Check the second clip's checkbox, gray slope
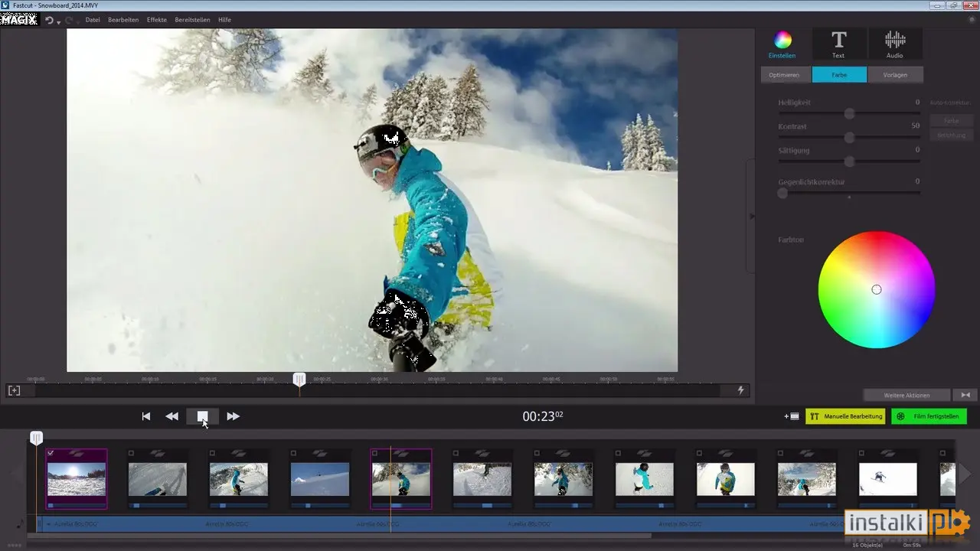The width and height of the screenshot is (980, 551). click(132, 453)
